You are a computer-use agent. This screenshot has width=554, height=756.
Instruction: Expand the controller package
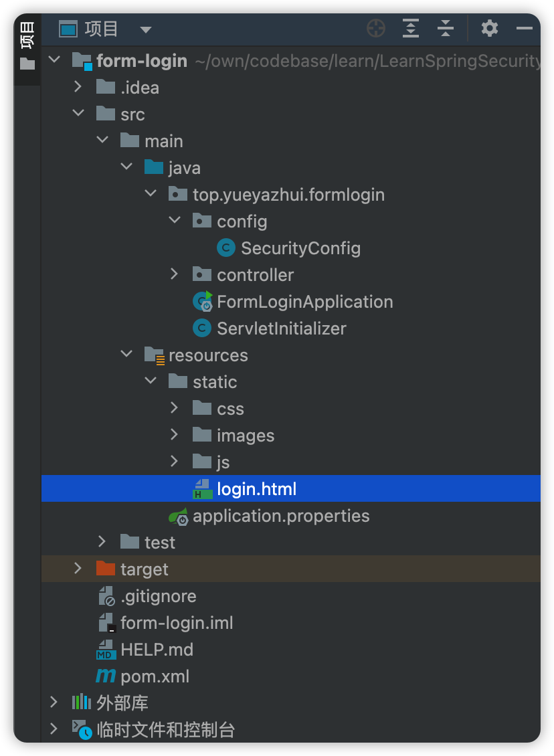point(175,274)
